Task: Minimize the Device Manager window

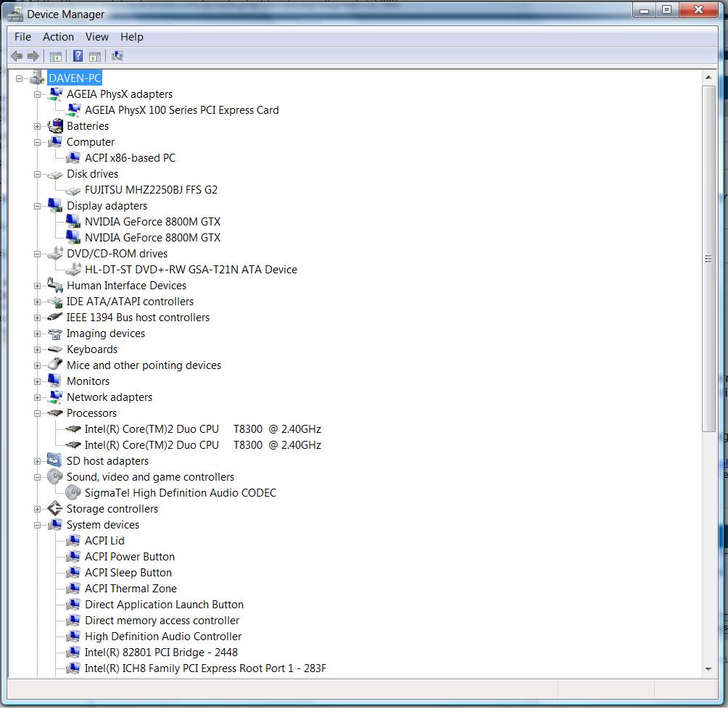Action: pos(644,10)
